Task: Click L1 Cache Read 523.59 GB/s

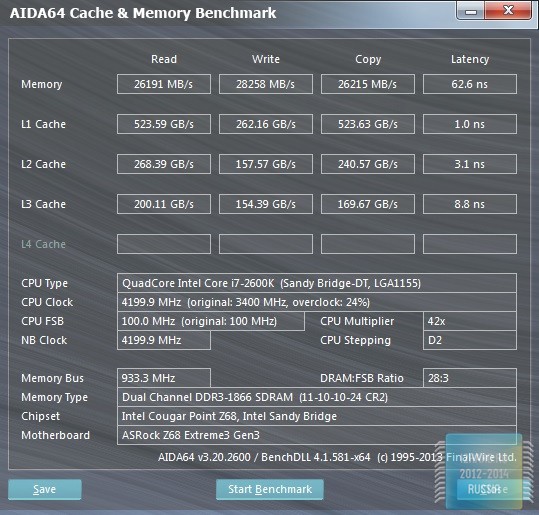Action: click(x=164, y=124)
